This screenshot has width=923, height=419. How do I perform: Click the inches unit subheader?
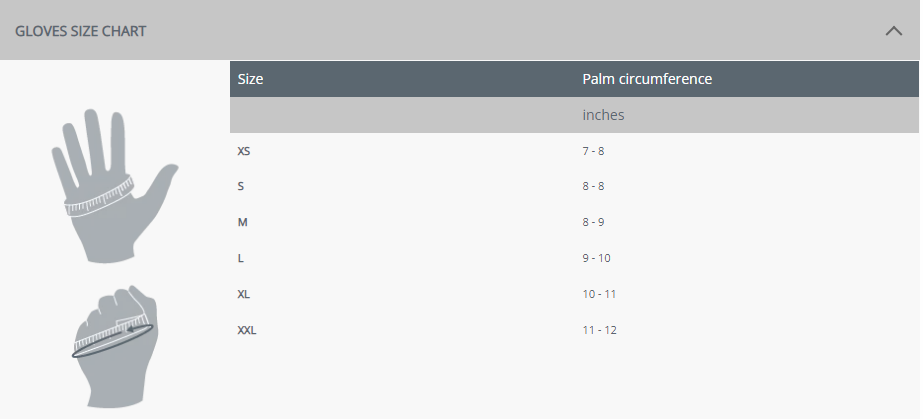click(603, 115)
